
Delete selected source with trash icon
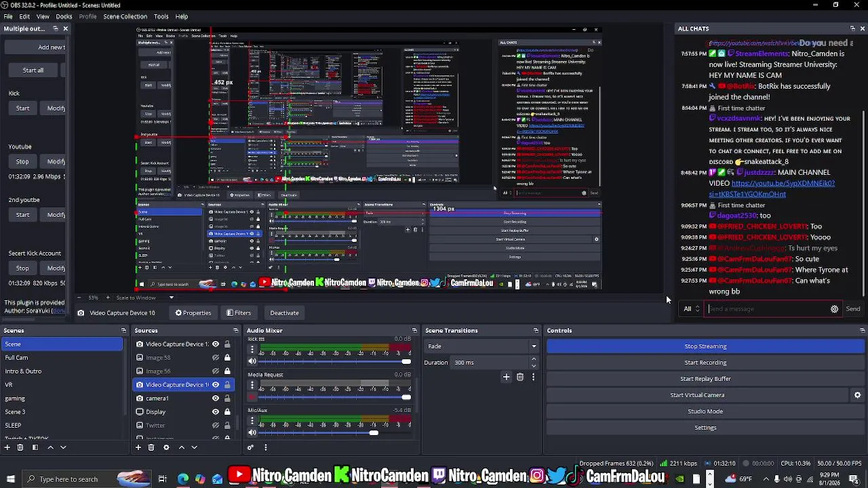click(x=151, y=447)
